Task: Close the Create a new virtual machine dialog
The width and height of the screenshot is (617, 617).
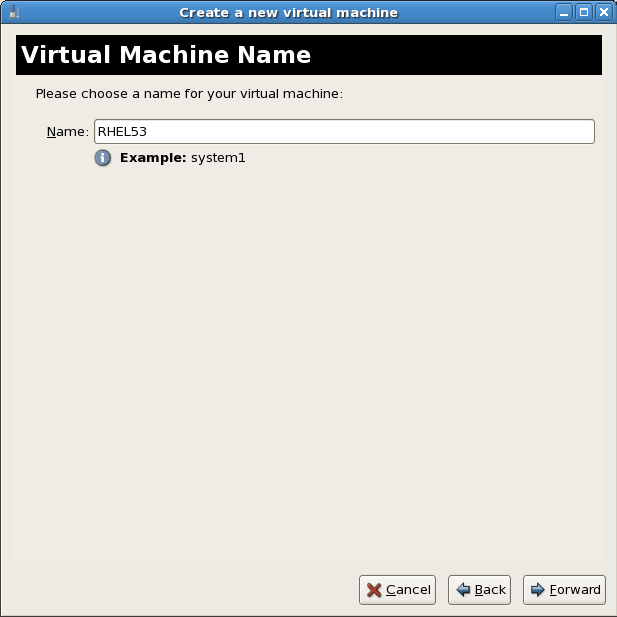Action: [x=605, y=13]
